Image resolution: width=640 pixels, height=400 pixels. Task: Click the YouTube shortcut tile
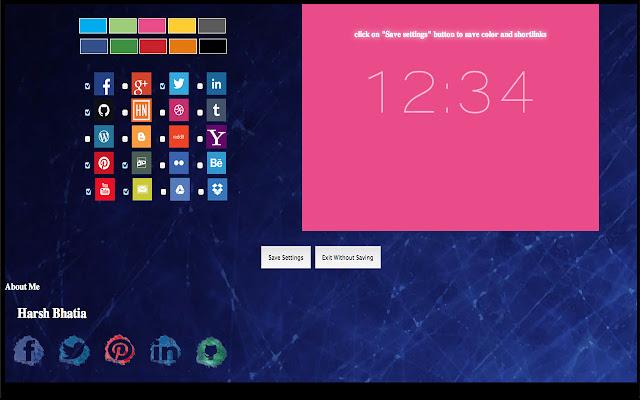(104, 189)
